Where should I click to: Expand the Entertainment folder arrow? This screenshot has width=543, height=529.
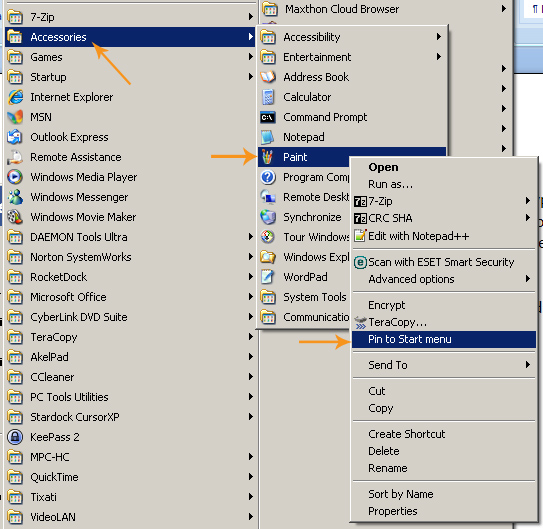[439, 56]
